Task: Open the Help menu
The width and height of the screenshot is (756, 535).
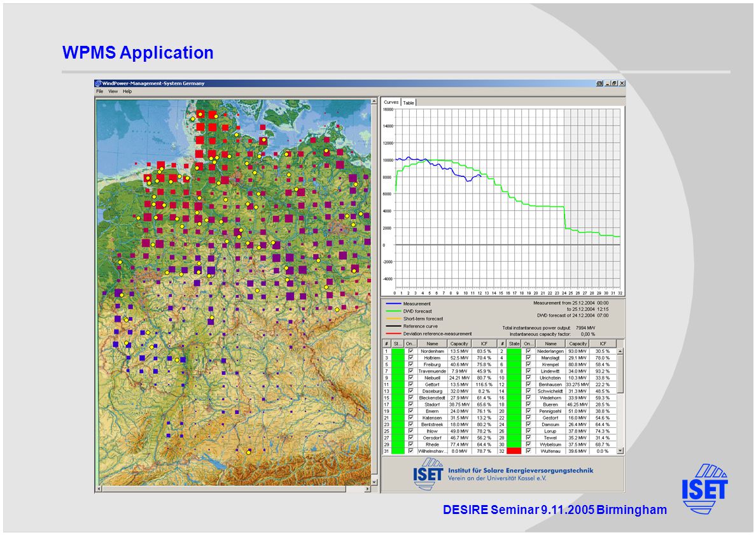Action: pyautogui.click(x=127, y=91)
